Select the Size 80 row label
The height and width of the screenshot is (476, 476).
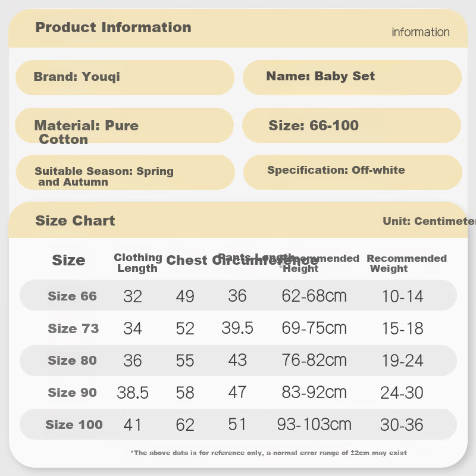point(72,361)
